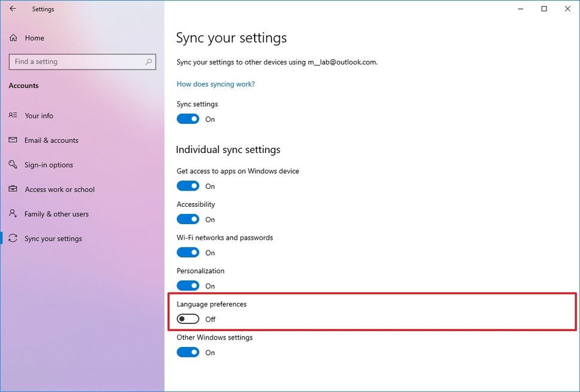Select the Your info person icon
This screenshot has width=580, height=392.
13,115
